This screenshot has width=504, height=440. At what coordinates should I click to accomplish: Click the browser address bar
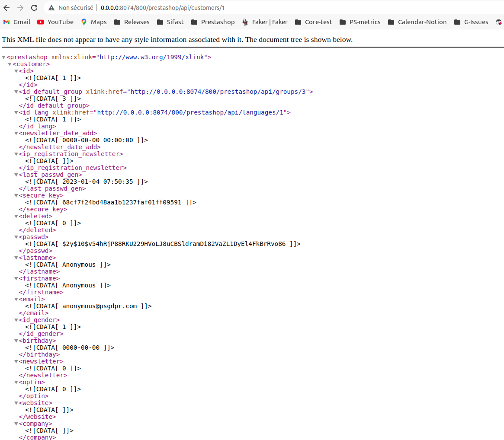click(173, 7)
